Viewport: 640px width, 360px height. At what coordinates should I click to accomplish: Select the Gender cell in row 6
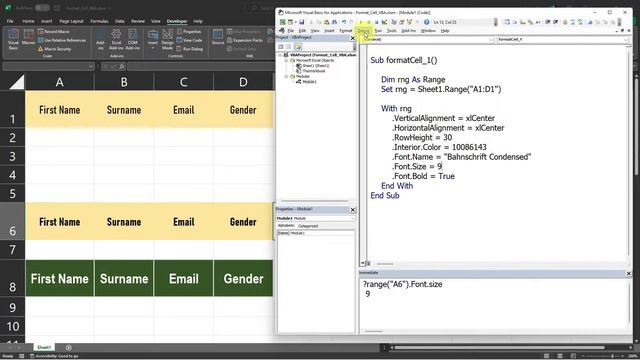(243, 222)
